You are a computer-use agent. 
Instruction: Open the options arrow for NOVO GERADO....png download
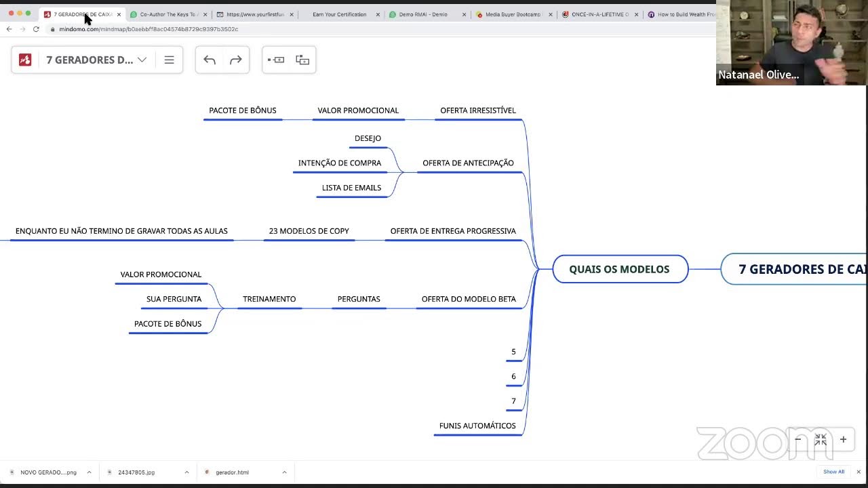(89, 472)
